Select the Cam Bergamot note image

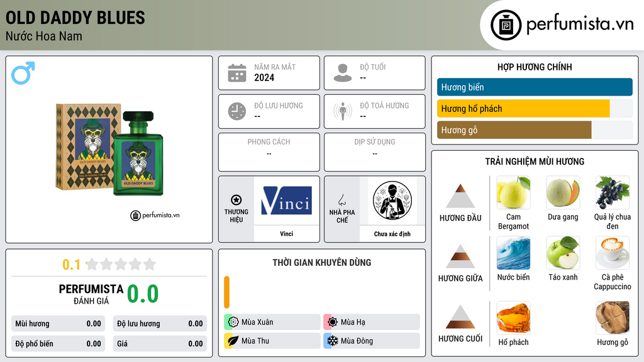pos(513,192)
